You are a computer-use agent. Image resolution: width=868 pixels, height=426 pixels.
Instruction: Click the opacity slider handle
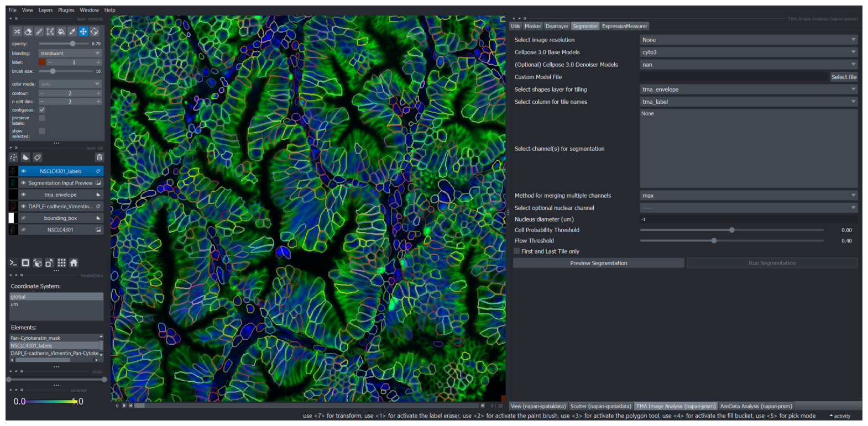(x=72, y=43)
